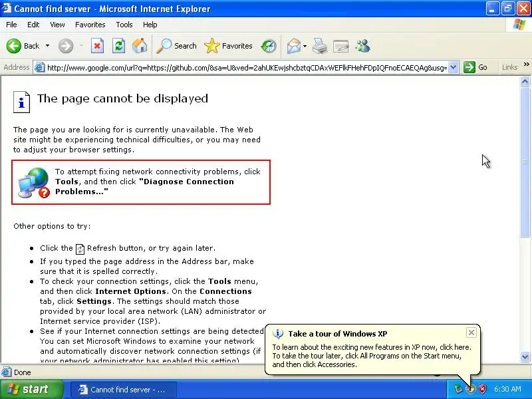This screenshot has height=399, width=532.
Task: Expand the Links toolbar chevron
Action: (x=526, y=64)
